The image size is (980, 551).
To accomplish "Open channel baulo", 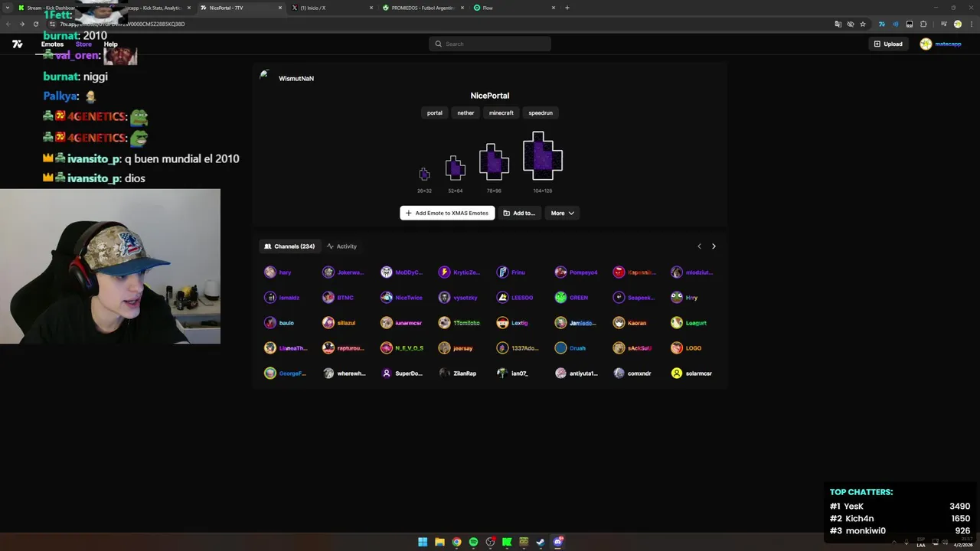I will (x=279, y=323).
